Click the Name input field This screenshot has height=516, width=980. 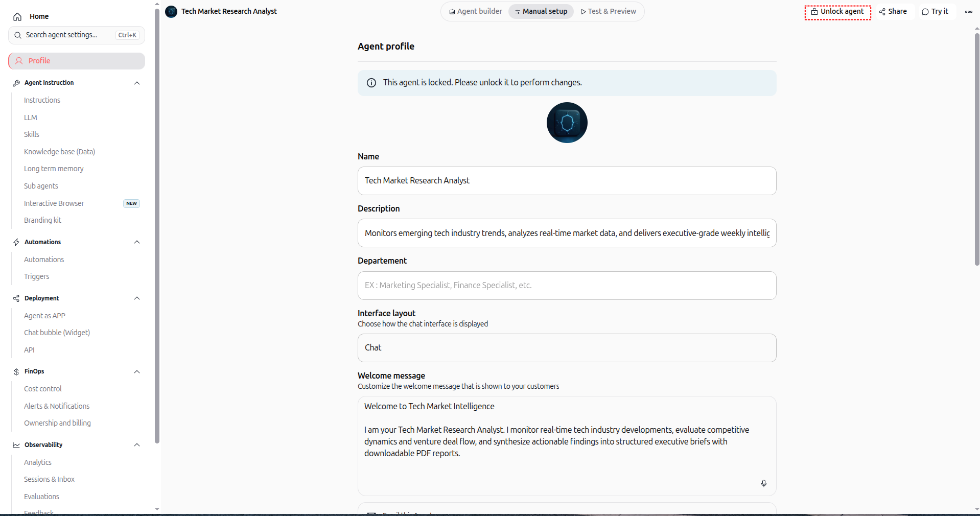coord(567,181)
